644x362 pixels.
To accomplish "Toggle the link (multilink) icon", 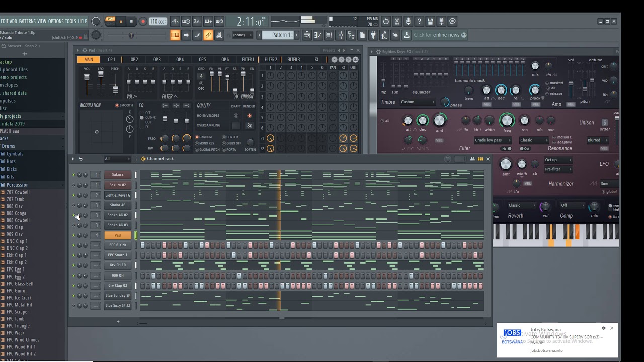I will (x=208, y=35).
